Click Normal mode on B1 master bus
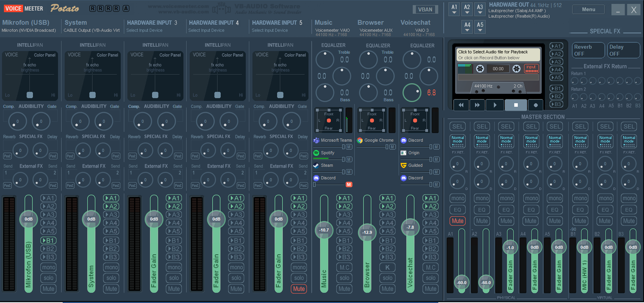644x303 pixels. click(581, 141)
